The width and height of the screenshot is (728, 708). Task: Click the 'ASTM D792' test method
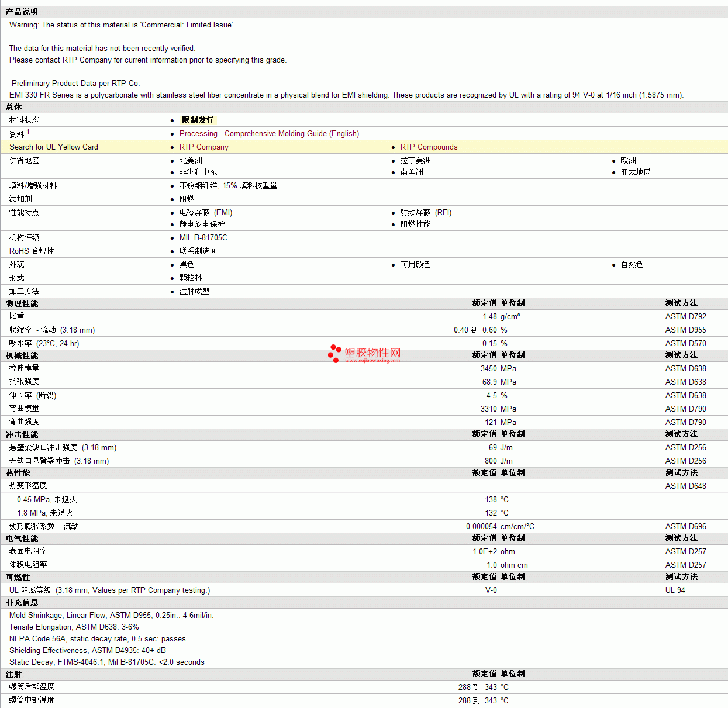coord(685,316)
